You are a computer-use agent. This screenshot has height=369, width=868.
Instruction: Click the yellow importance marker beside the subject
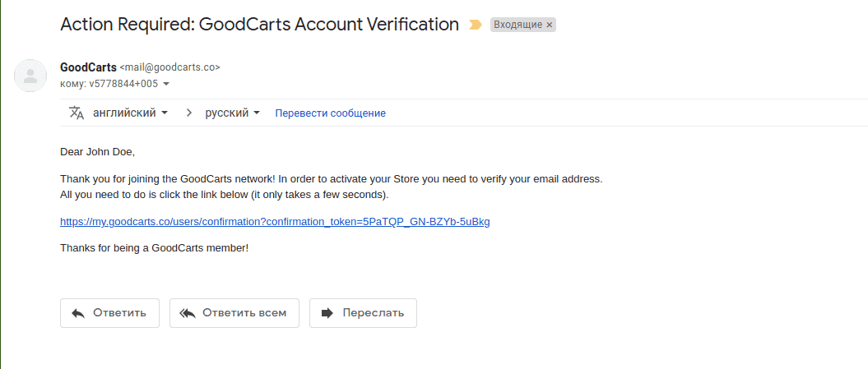point(475,25)
